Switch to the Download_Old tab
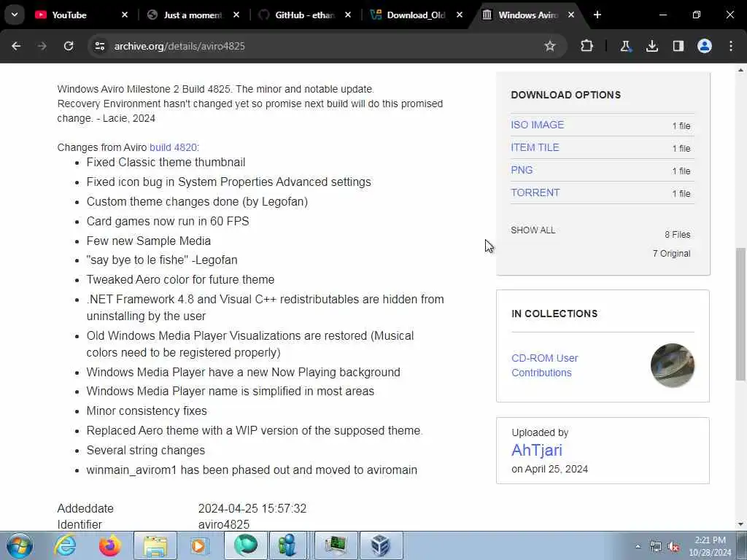Image resolution: width=747 pixels, height=560 pixels. (415, 15)
